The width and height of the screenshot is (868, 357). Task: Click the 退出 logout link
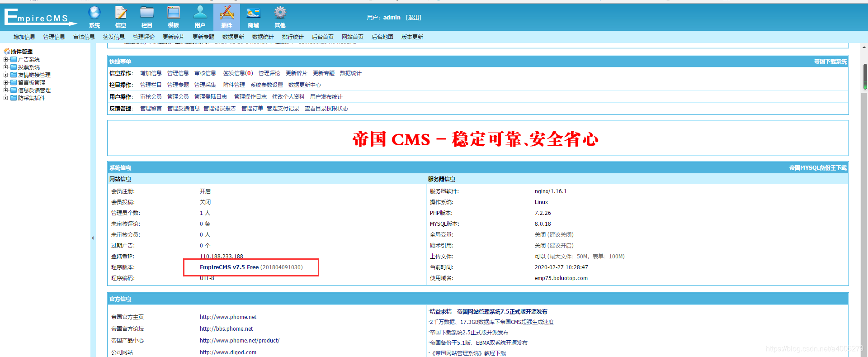click(x=414, y=18)
